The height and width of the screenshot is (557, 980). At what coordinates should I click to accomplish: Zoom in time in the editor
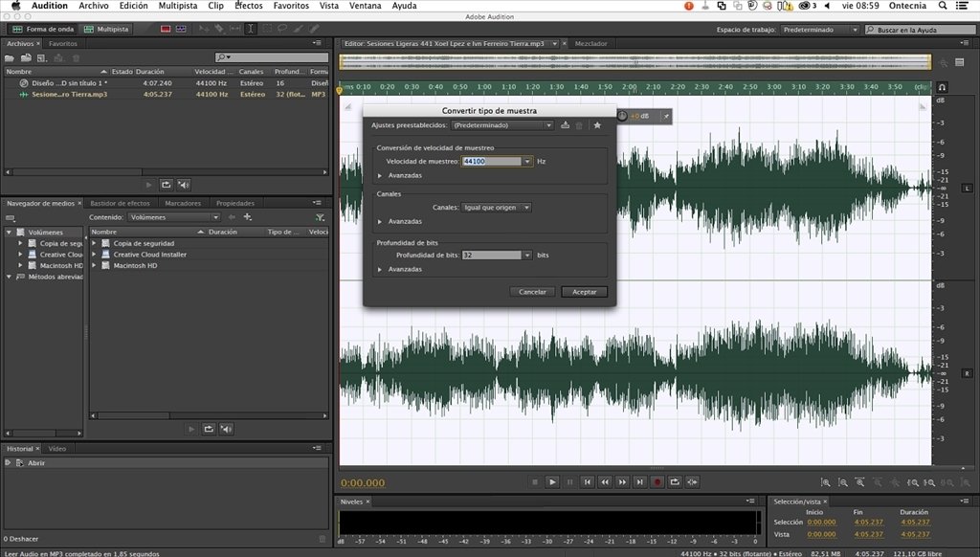(x=860, y=482)
